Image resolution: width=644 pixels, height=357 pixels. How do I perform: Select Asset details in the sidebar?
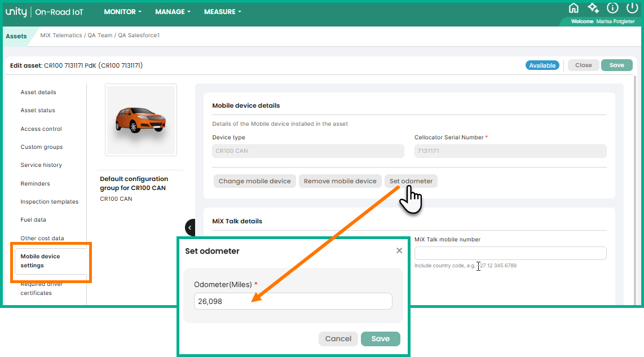[38, 92]
